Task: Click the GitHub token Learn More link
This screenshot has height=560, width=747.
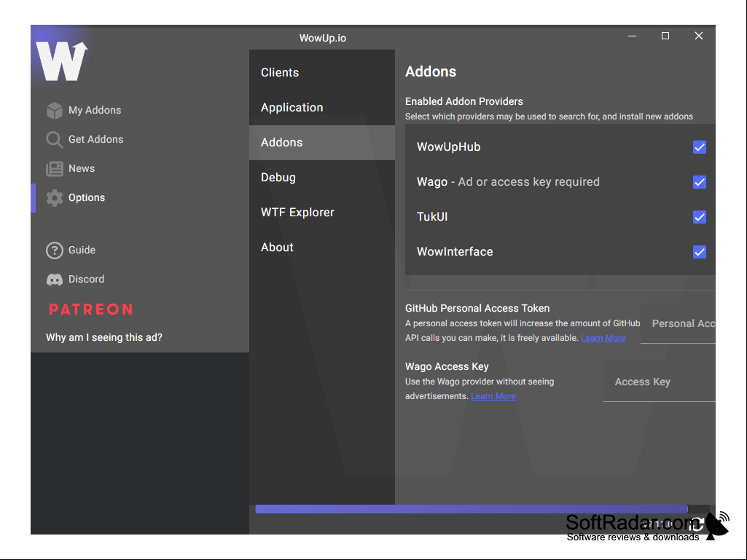Action: click(603, 338)
